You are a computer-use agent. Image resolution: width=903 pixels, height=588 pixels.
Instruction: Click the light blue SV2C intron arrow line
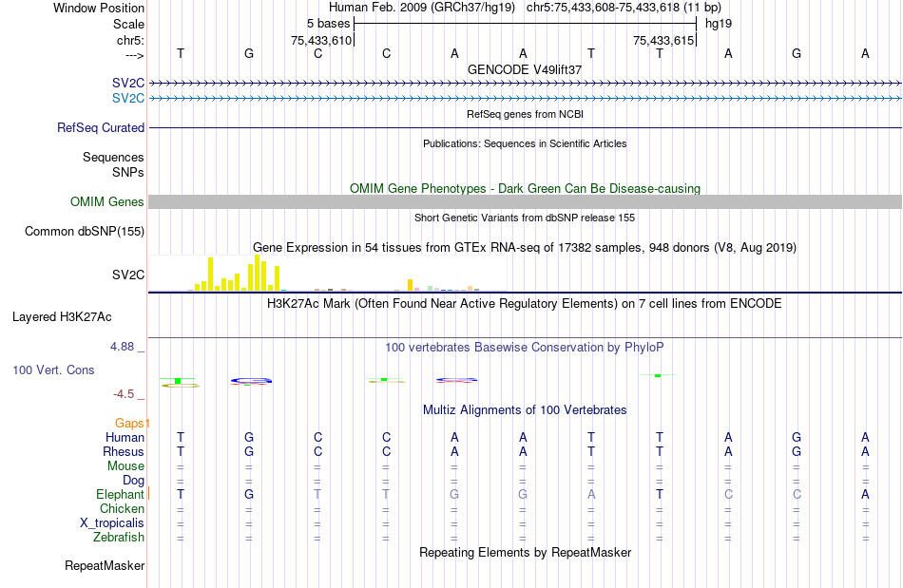pos(526,99)
